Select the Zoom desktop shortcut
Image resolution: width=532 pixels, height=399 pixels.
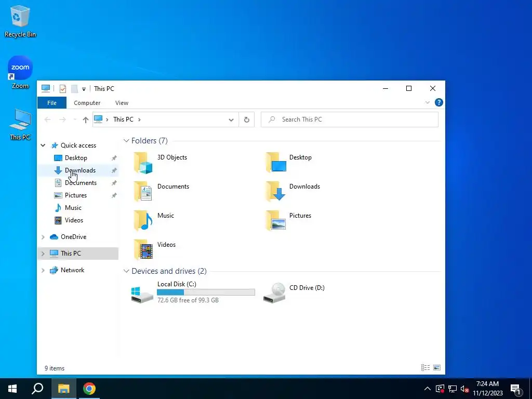20,72
